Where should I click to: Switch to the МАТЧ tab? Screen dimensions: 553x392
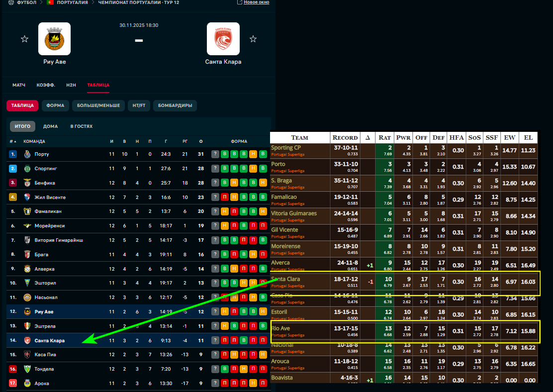point(19,85)
